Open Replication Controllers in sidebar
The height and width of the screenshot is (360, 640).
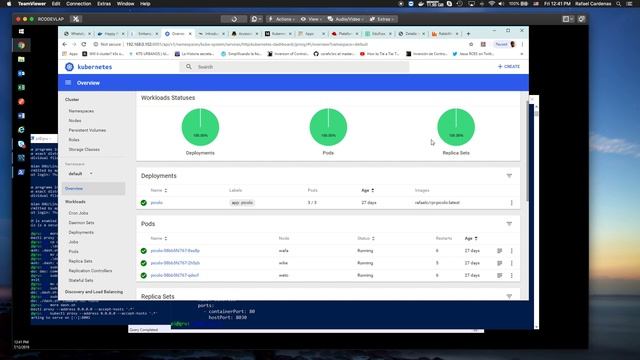coord(90,271)
